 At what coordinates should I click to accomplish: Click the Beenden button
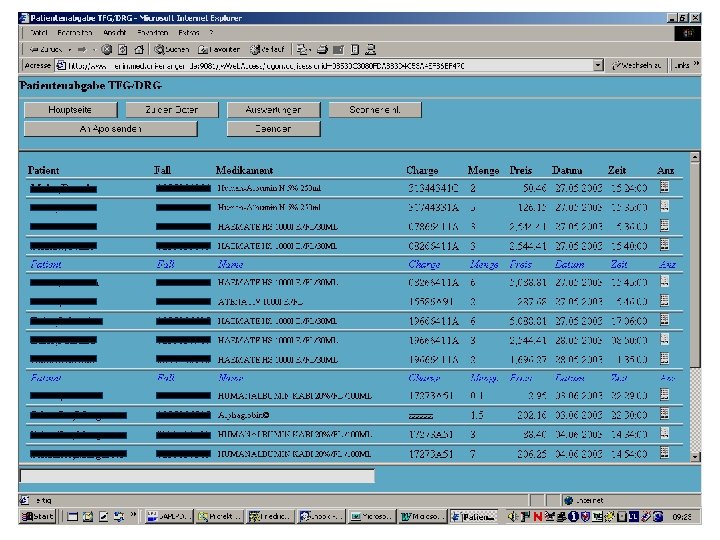[273, 129]
